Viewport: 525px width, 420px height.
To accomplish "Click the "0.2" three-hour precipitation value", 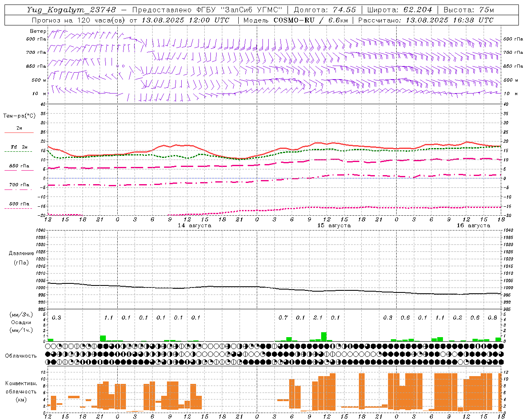I will click(457, 317).
